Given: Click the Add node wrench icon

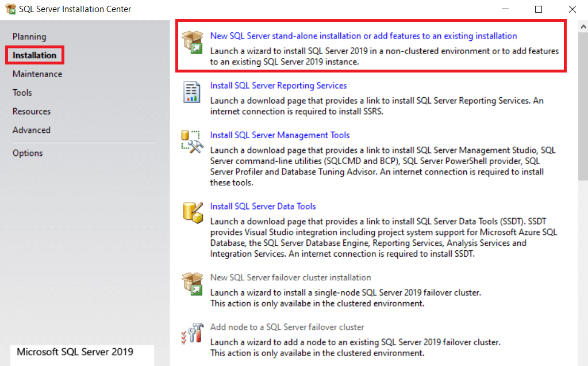Looking at the screenshot, I should 193,333.
